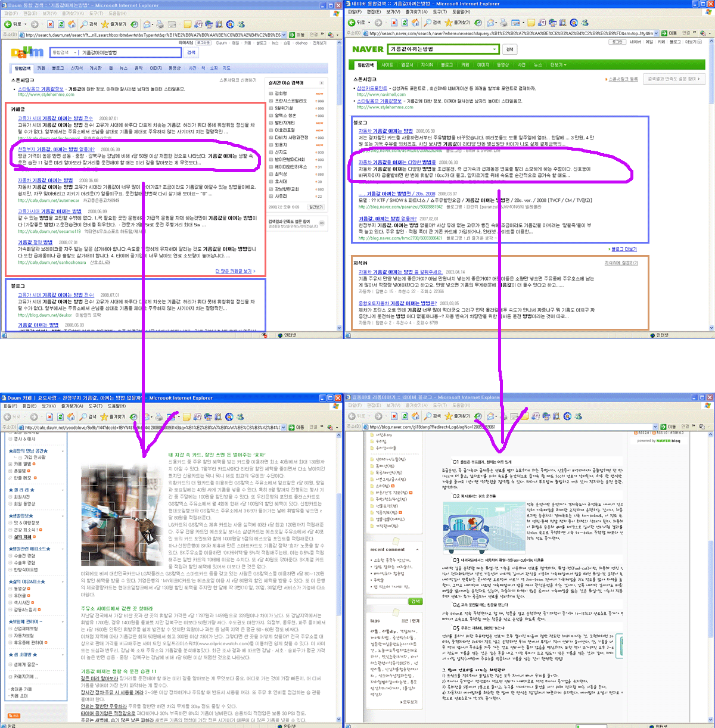Screen dimensions: 715x728
Task: Click Refresh icon in Naver blog window toolbar
Action: (405, 416)
